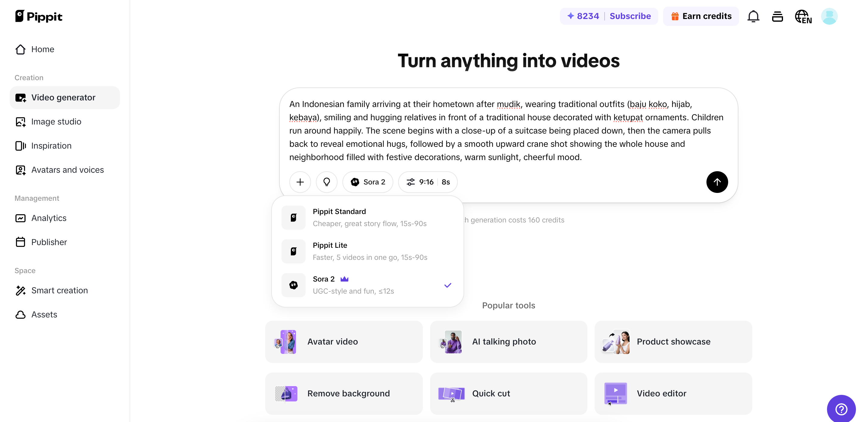
Task: Click the Subscribe link
Action: click(x=630, y=16)
